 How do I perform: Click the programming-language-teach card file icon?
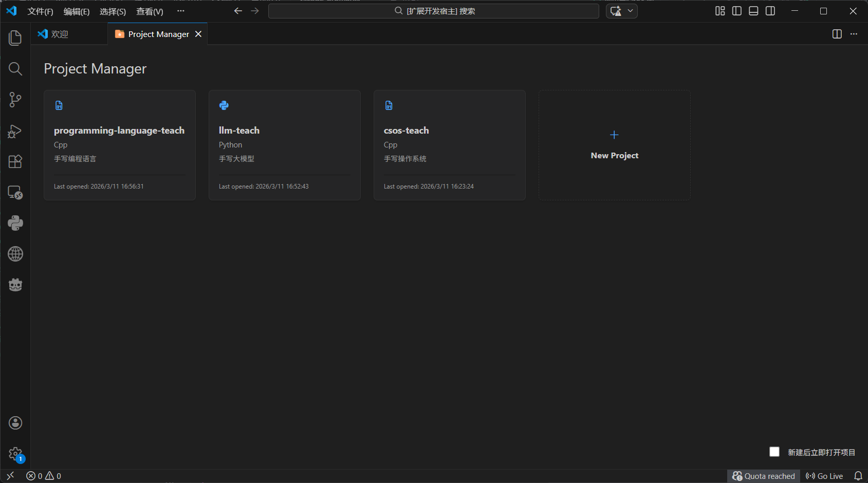tap(59, 105)
